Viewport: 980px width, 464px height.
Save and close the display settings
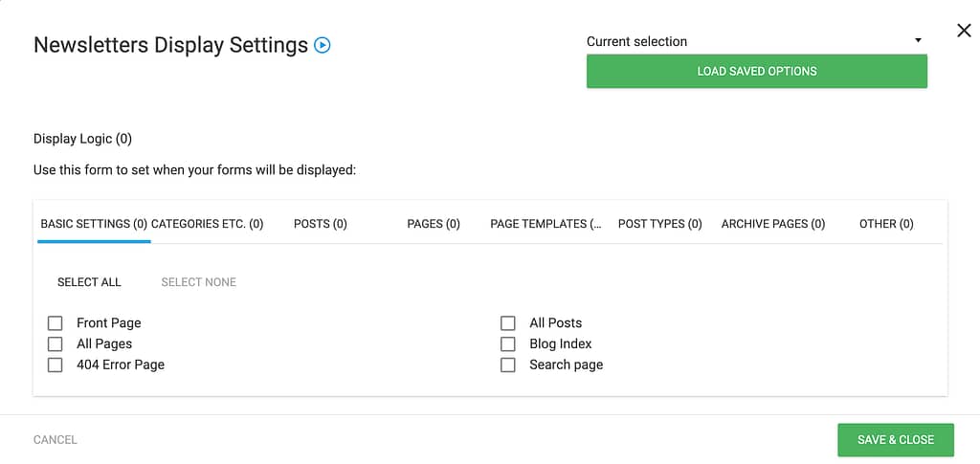coord(896,440)
